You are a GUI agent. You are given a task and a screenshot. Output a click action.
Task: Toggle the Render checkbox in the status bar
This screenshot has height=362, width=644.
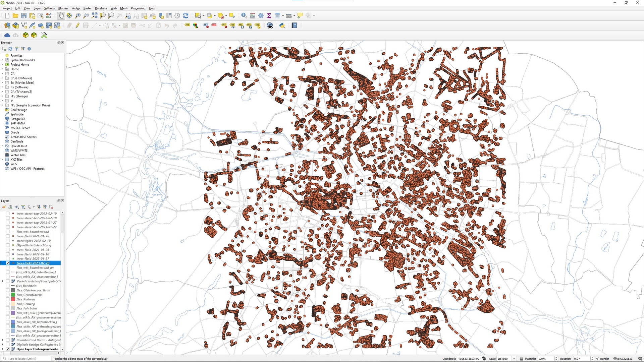597,359
